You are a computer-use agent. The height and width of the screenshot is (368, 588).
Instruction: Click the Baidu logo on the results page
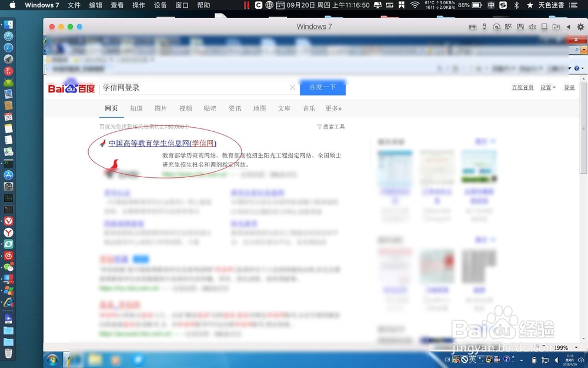71,88
